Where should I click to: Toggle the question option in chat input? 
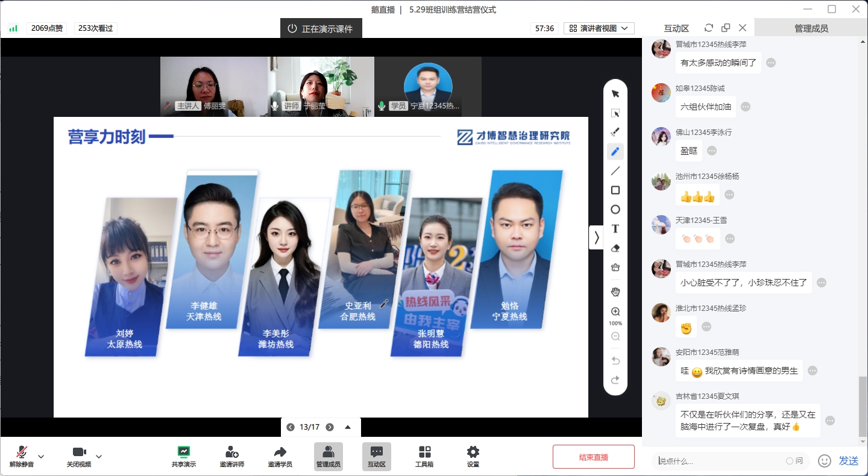[794, 461]
